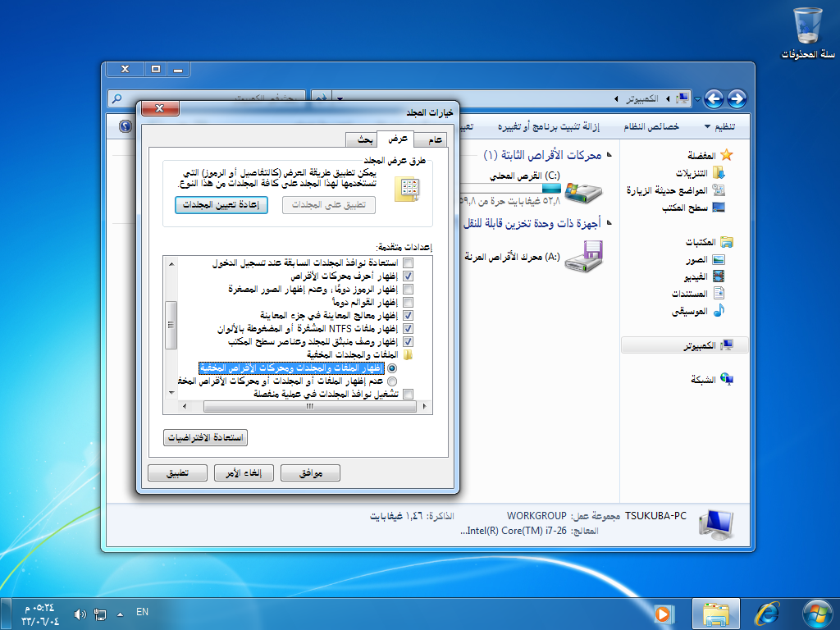The width and height of the screenshot is (840, 630).
Task: Toggle show encrypted NTFS files in color
Action: pos(408,328)
